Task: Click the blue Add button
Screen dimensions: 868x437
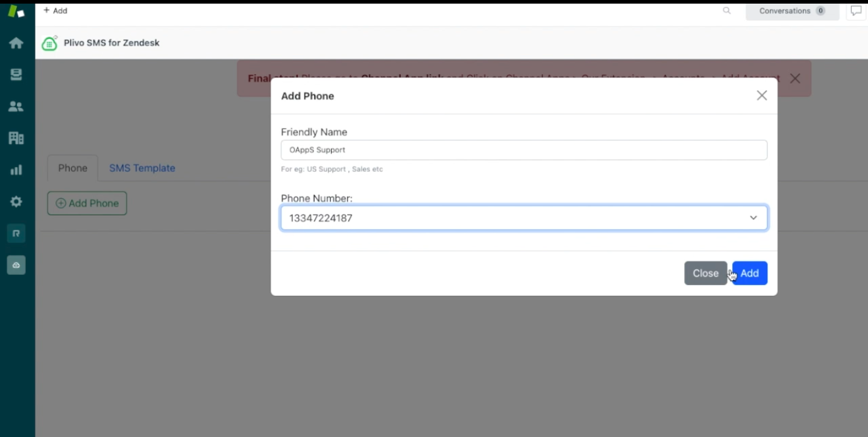Action: pos(750,273)
